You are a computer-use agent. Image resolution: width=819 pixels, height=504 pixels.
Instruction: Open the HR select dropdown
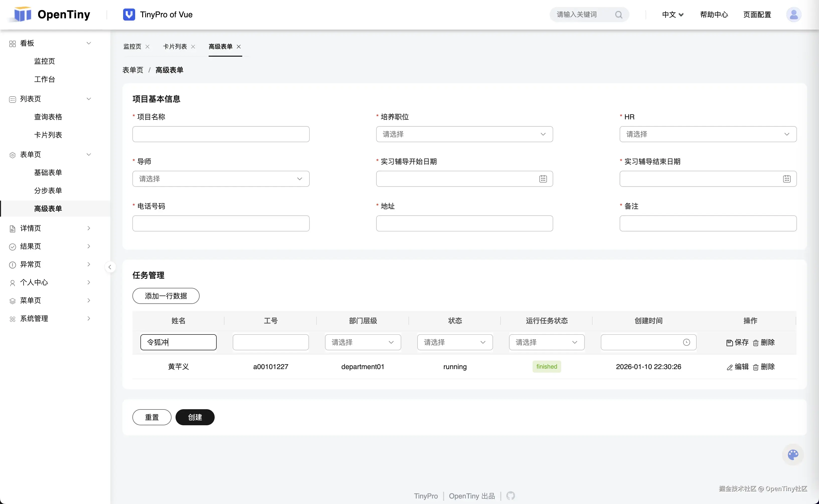(708, 134)
